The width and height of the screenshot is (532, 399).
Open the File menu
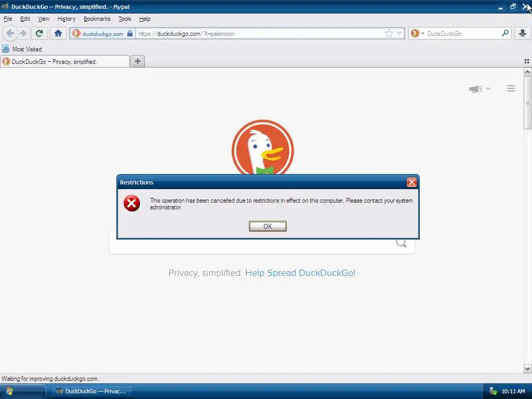(x=8, y=19)
